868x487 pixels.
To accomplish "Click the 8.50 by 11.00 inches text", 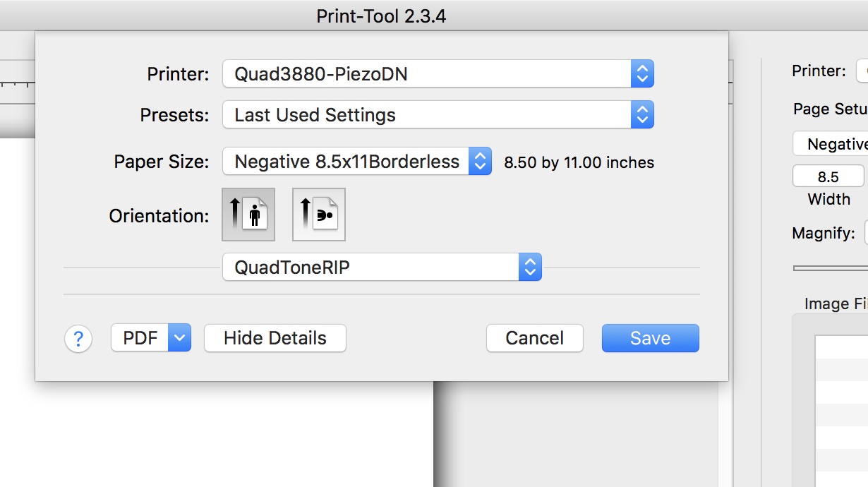I will click(x=579, y=163).
